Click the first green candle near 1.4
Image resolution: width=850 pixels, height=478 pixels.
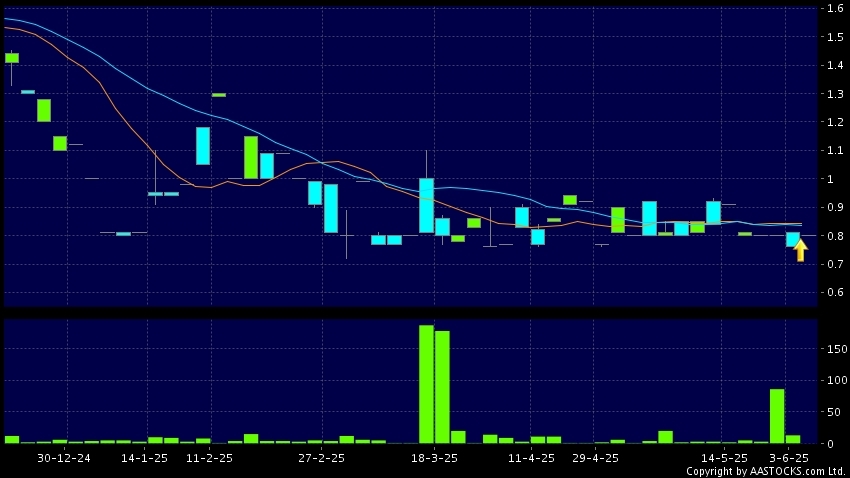coord(11,58)
